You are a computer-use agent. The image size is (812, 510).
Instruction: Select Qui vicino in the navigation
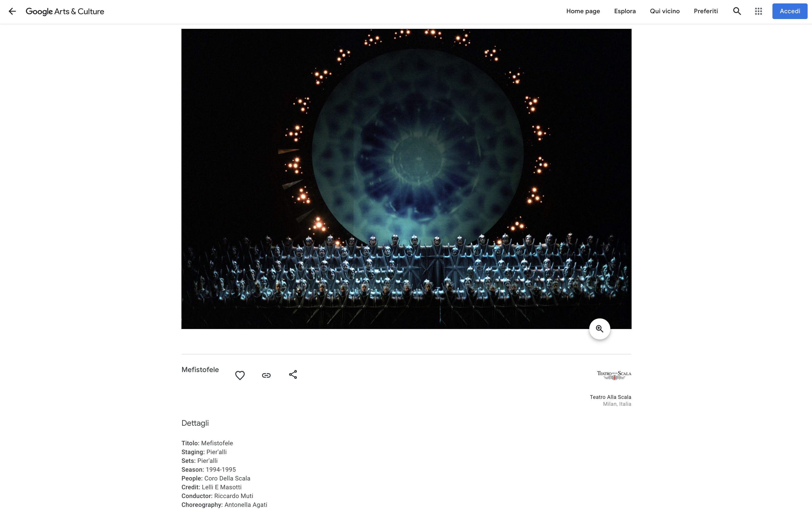pyautogui.click(x=664, y=11)
